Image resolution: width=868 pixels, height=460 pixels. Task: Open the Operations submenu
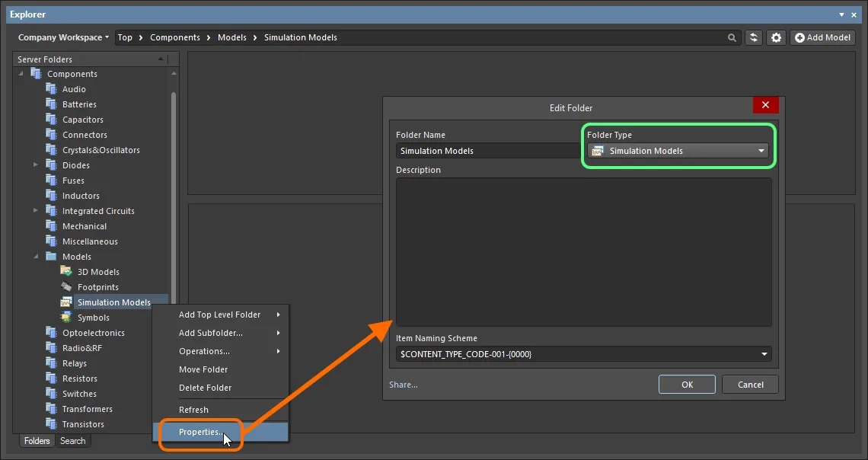click(220, 351)
